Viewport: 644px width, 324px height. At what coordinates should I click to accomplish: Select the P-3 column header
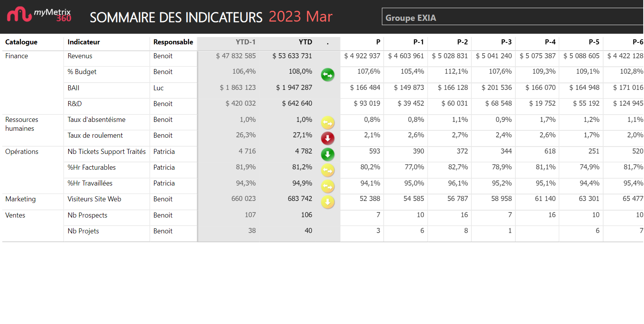506,42
